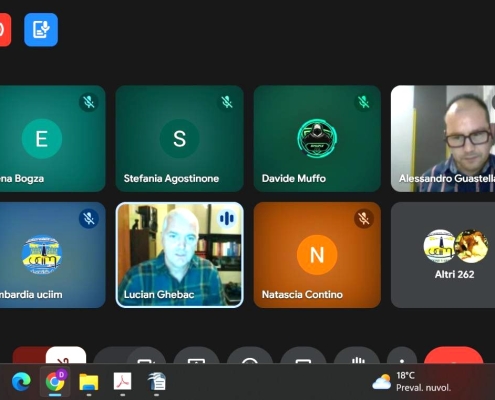Click the muted mic icon on Stefania Agostinone
Image resolution: width=495 pixels, height=400 pixels.
pos(227,102)
